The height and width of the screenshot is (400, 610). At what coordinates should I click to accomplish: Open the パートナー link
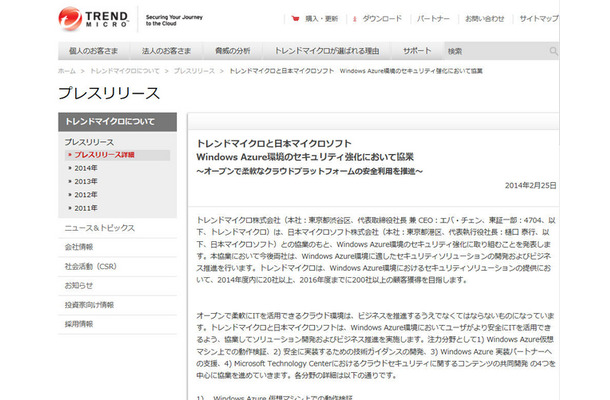tap(433, 19)
